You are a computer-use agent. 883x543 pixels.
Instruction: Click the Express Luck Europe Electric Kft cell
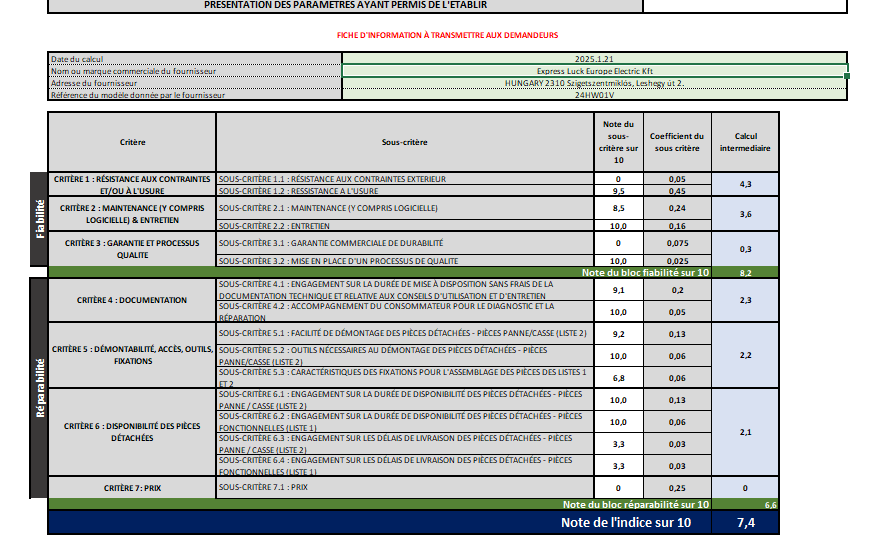tap(594, 71)
